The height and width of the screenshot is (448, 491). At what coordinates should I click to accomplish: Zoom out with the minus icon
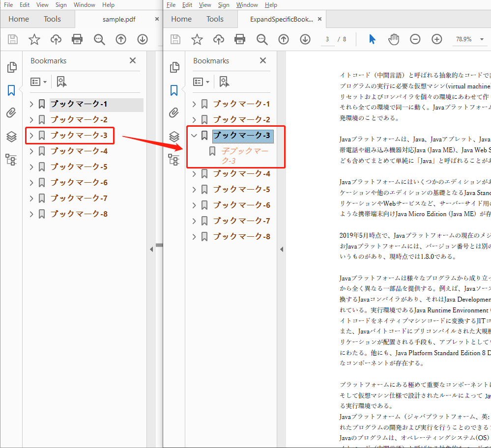coord(415,39)
